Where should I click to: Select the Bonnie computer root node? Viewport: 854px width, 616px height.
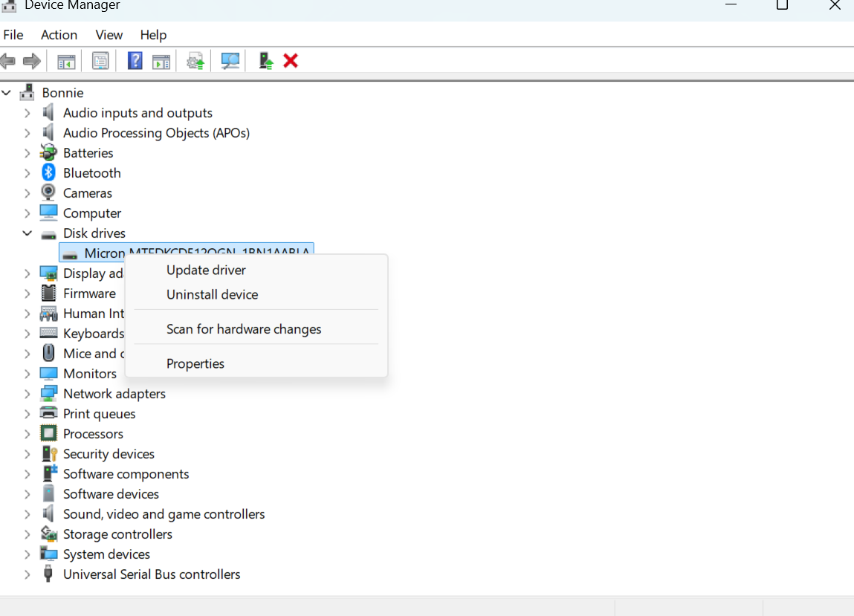pyautogui.click(x=62, y=93)
